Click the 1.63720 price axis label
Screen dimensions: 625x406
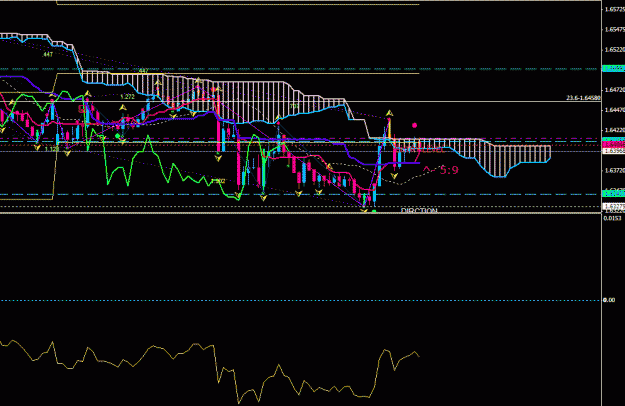(x=615, y=171)
